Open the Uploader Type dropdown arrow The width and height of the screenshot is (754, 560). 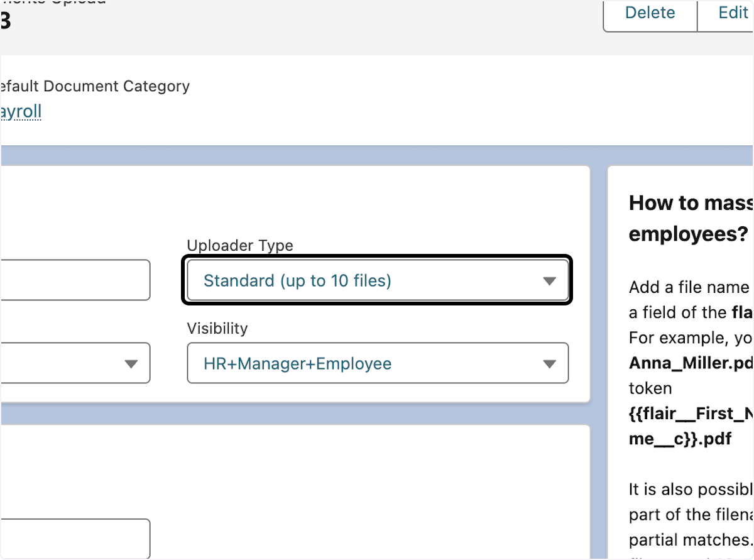(x=550, y=280)
